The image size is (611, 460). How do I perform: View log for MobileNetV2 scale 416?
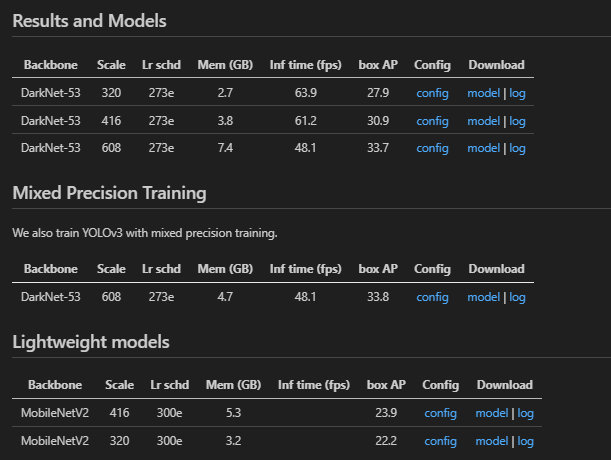(x=526, y=413)
